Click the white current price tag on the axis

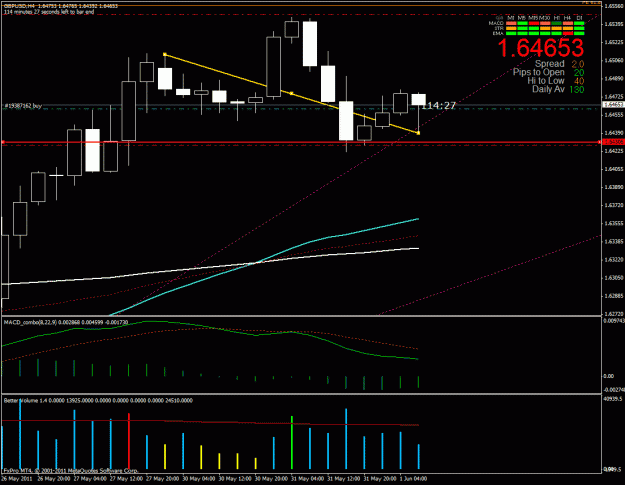coord(613,104)
